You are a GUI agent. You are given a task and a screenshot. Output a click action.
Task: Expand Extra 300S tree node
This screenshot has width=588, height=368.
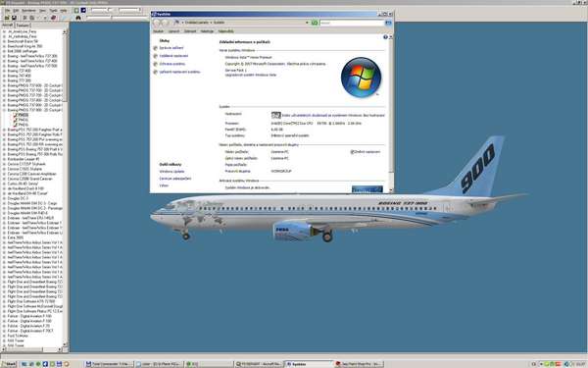click(5, 237)
